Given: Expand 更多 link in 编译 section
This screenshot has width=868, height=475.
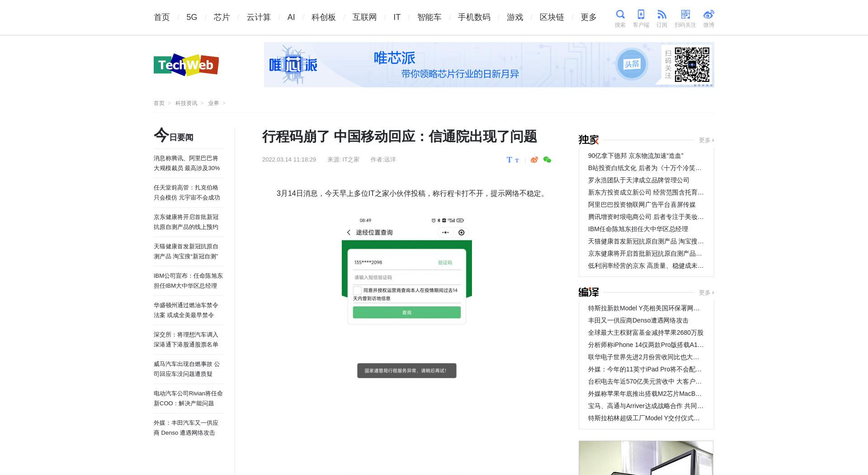Looking at the screenshot, I should [706, 293].
